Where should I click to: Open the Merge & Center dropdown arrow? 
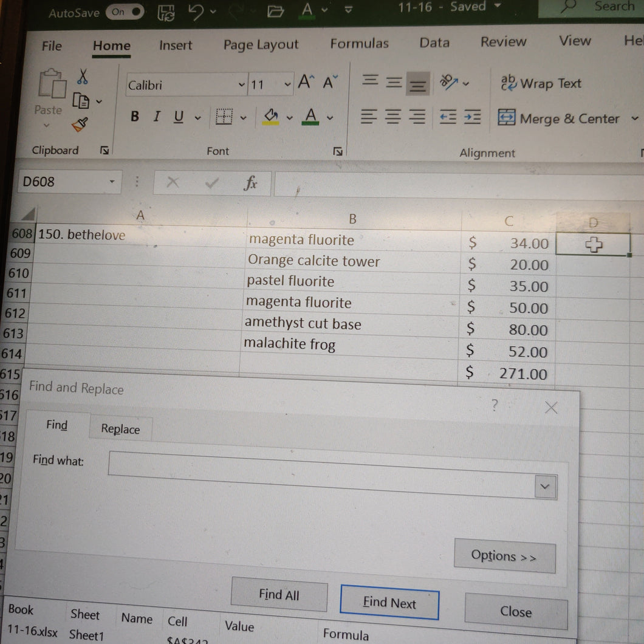(634, 118)
